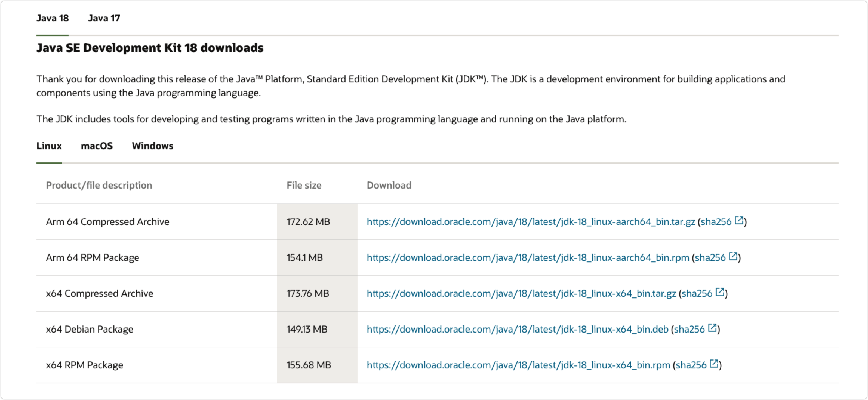
Task: Select the Linux downloads tab
Action: (49, 146)
